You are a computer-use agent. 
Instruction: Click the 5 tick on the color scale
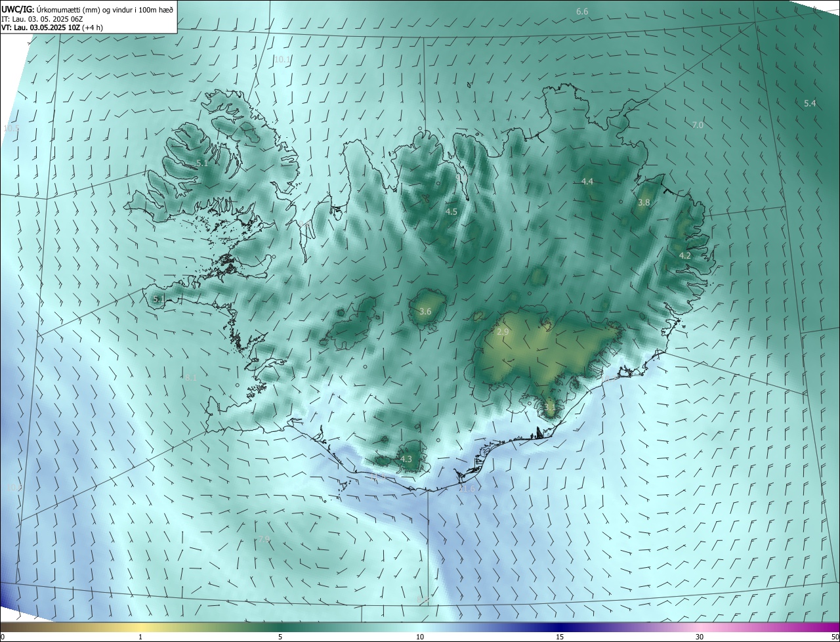[x=280, y=637]
